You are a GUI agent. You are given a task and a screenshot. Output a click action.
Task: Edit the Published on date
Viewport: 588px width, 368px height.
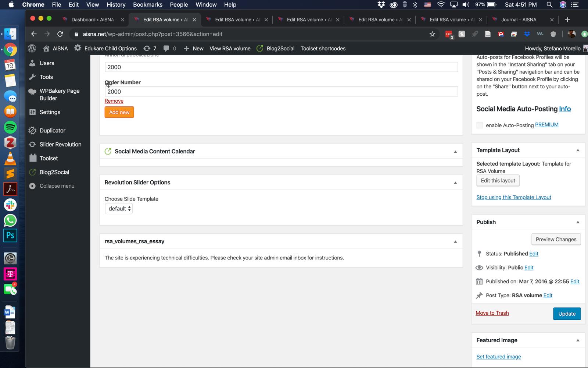click(575, 282)
